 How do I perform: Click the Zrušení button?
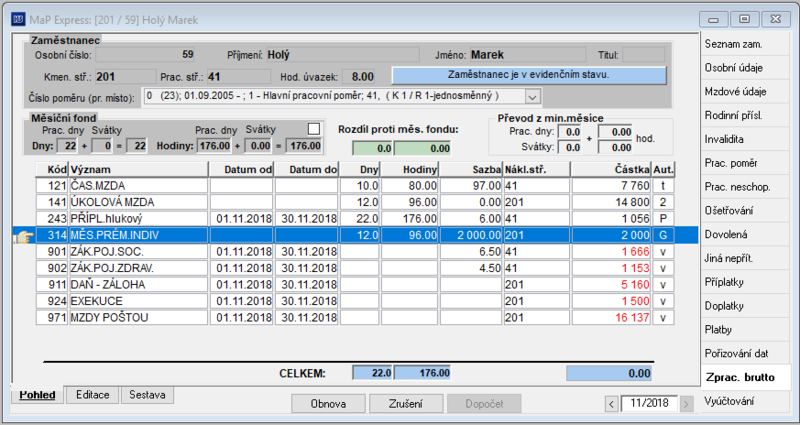coord(406,404)
